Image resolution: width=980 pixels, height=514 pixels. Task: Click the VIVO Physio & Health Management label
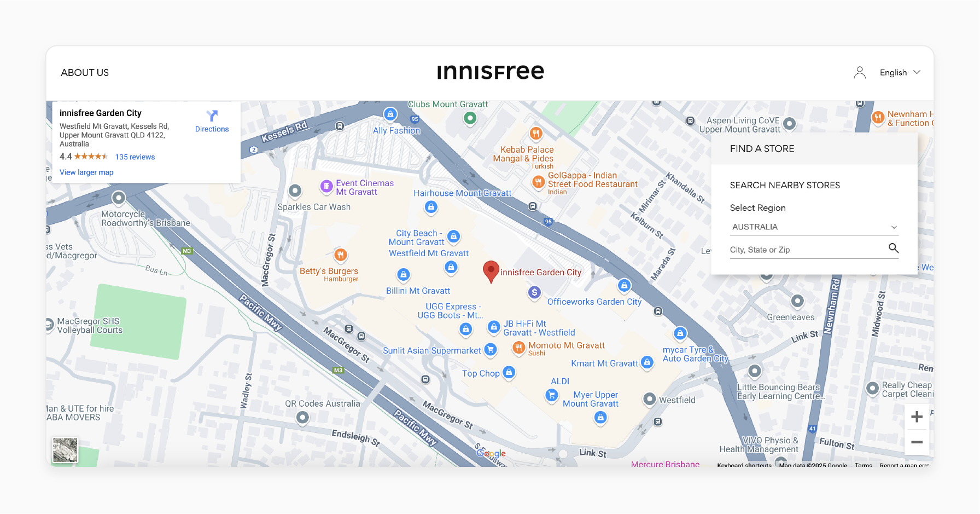pyautogui.click(x=759, y=444)
